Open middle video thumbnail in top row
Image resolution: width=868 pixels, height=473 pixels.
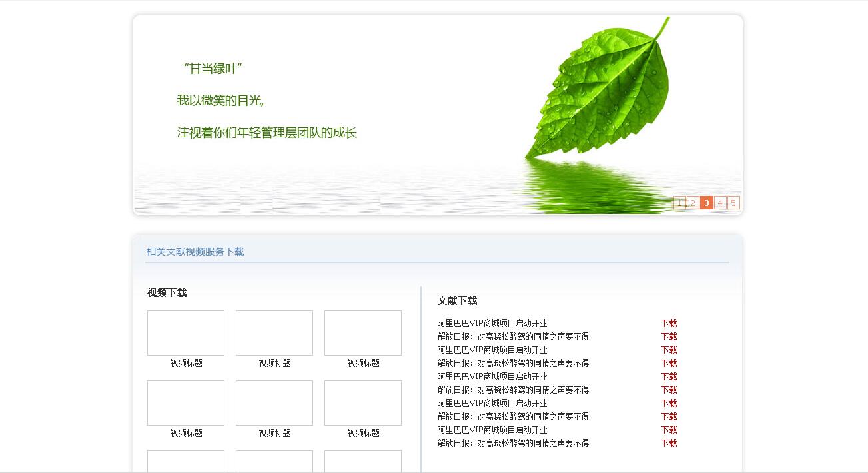click(x=274, y=333)
